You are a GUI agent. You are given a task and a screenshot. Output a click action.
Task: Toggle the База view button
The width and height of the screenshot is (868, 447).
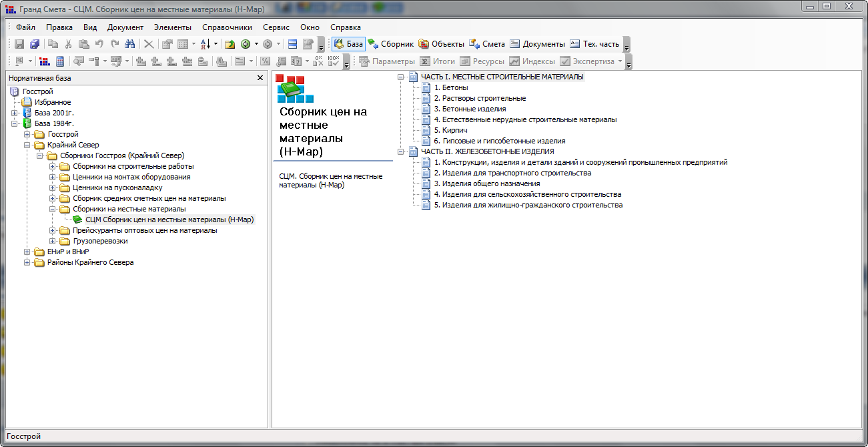348,44
